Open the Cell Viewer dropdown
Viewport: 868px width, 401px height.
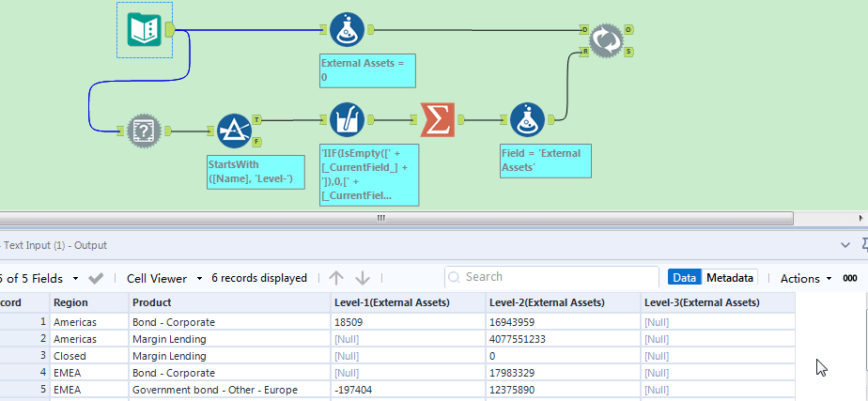(165, 278)
